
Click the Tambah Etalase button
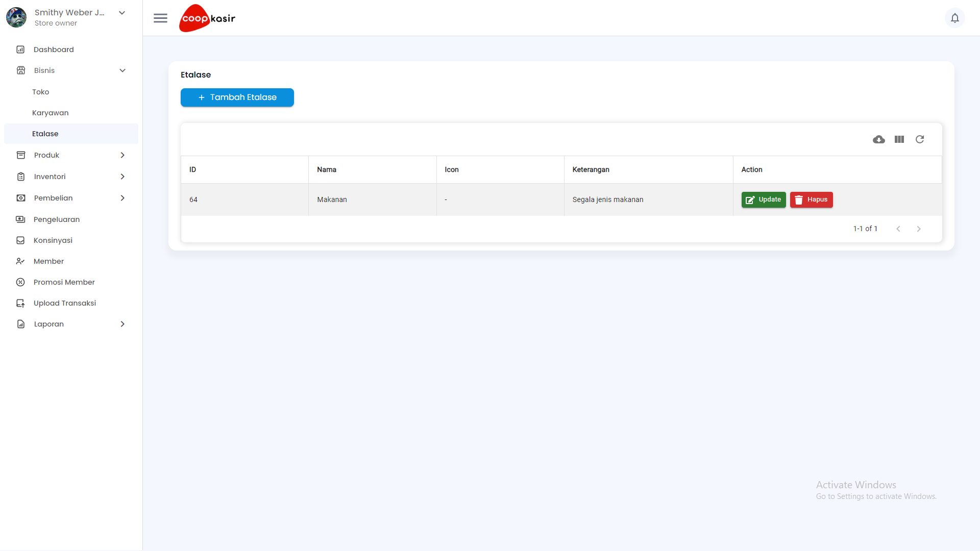[237, 97]
